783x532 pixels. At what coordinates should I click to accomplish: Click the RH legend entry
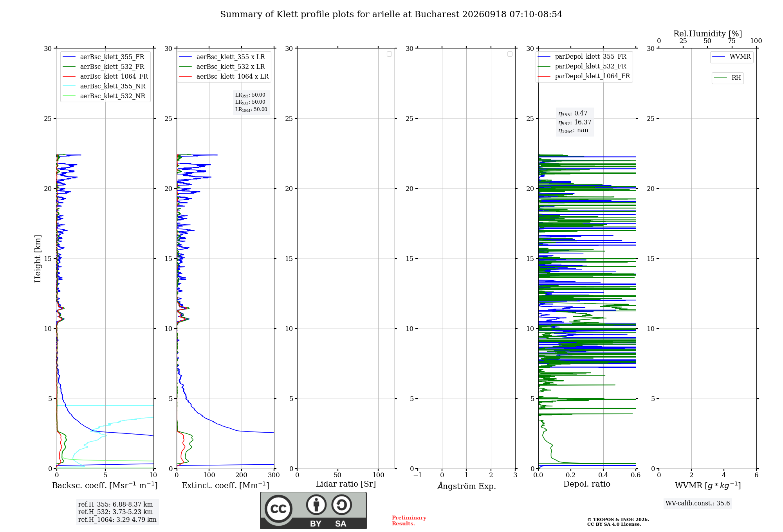tap(727, 78)
